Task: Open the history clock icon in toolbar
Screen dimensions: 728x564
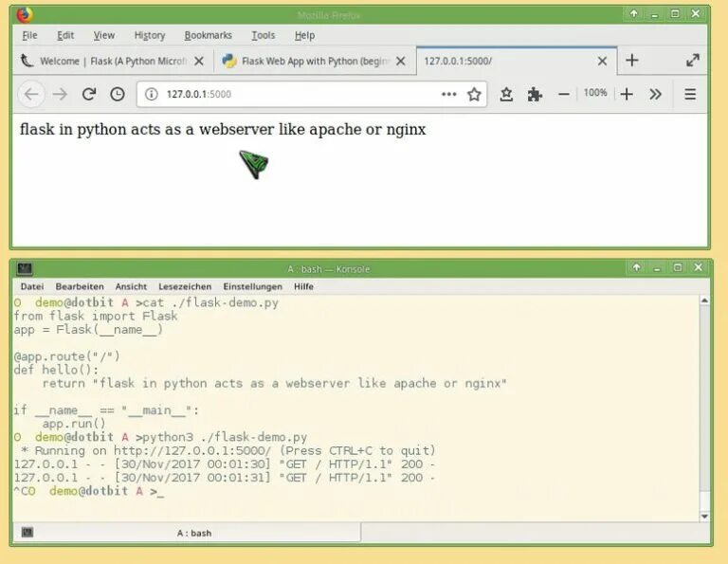Action: (x=118, y=94)
